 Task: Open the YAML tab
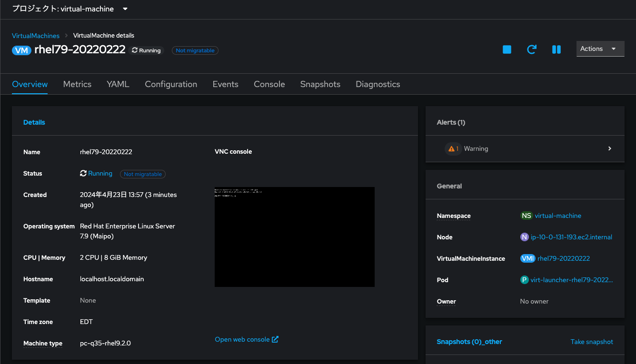pos(118,84)
